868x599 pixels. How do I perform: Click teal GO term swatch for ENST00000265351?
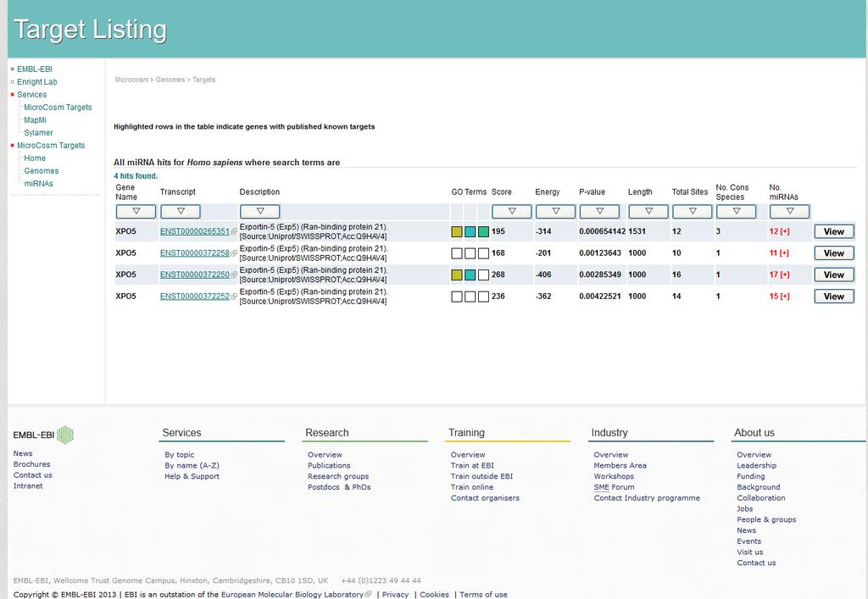pos(470,232)
